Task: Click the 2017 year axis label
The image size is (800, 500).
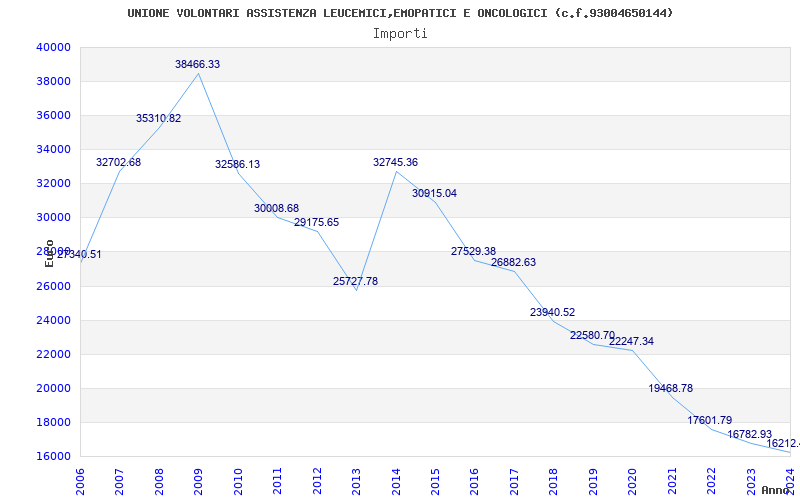Action: tap(514, 481)
